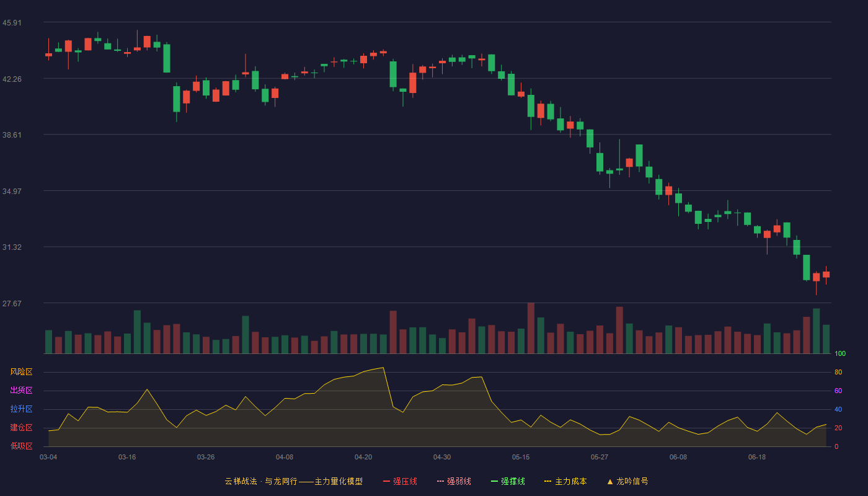Click the 云梯战法 主力量化模型 title text

pyautogui.click(x=293, y=481)
